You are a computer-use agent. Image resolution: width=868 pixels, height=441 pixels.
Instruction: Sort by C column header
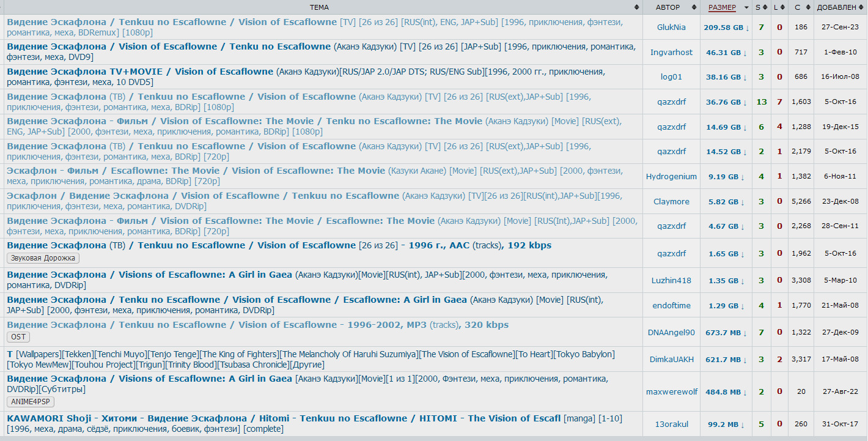[797, 7]
